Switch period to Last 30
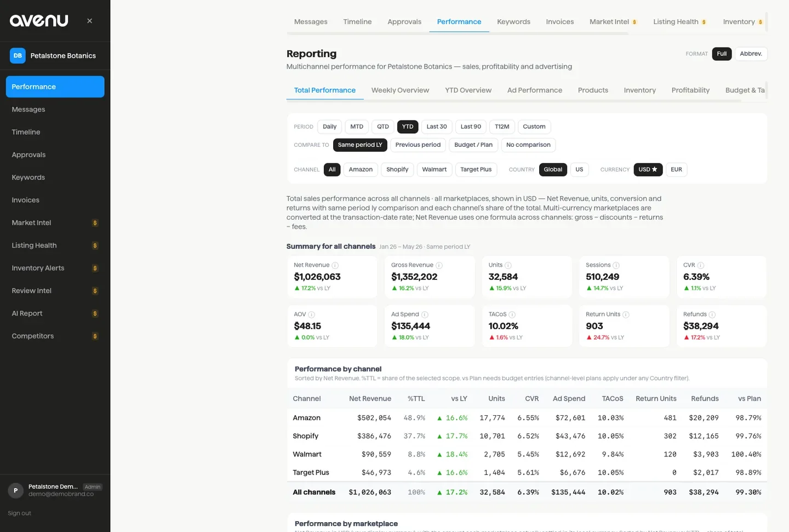 (437, 127)
